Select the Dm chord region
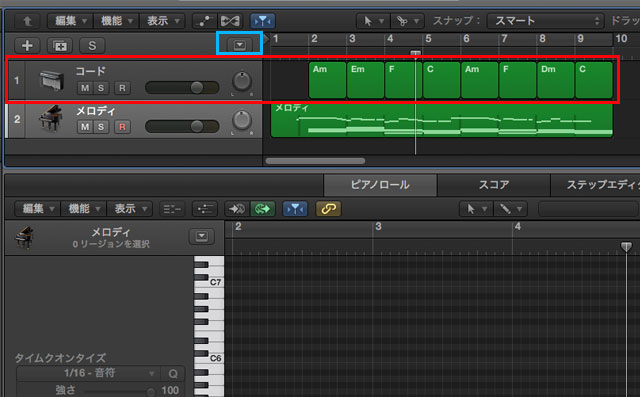This screenshot has height=397, width=640. [556, 80]
